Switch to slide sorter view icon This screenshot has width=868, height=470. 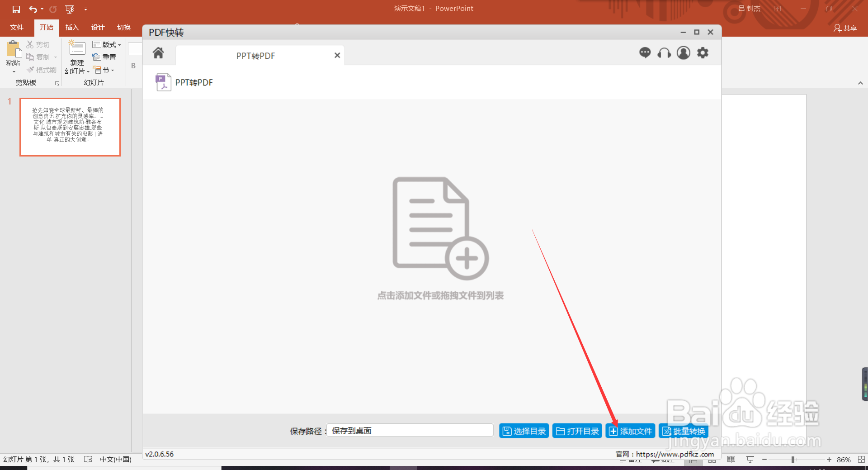712,460
